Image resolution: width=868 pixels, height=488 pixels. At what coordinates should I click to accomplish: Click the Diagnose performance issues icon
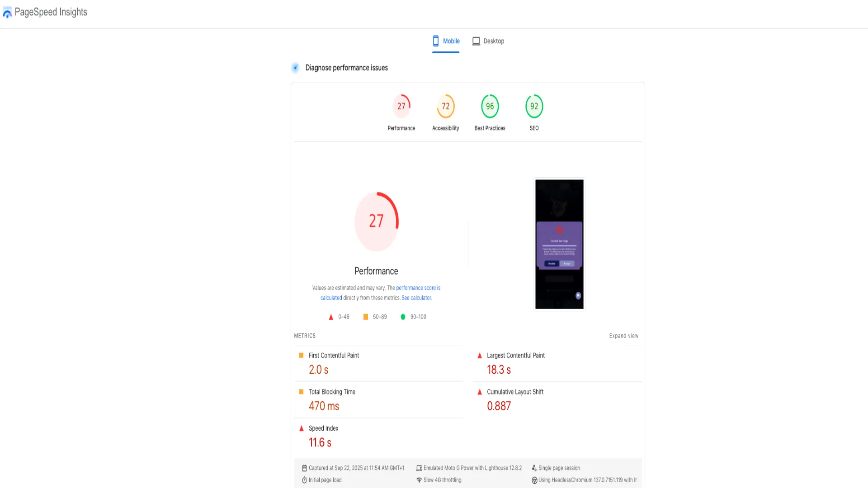coord(295,68)
